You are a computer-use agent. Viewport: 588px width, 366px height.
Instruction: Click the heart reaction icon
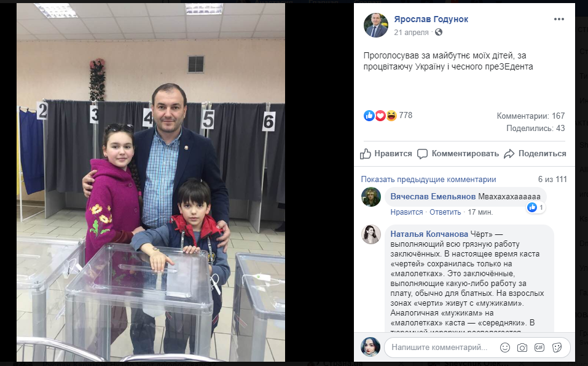coord(380,116)
